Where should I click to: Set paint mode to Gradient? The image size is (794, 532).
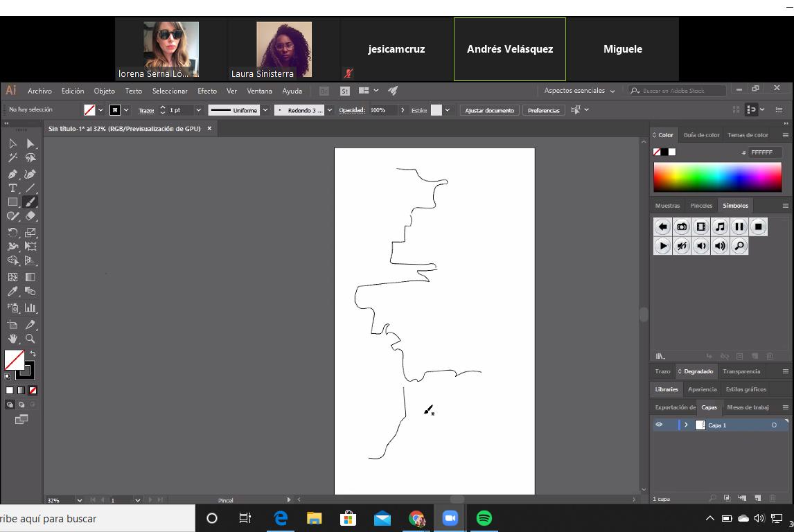click(x=21, y=390)
